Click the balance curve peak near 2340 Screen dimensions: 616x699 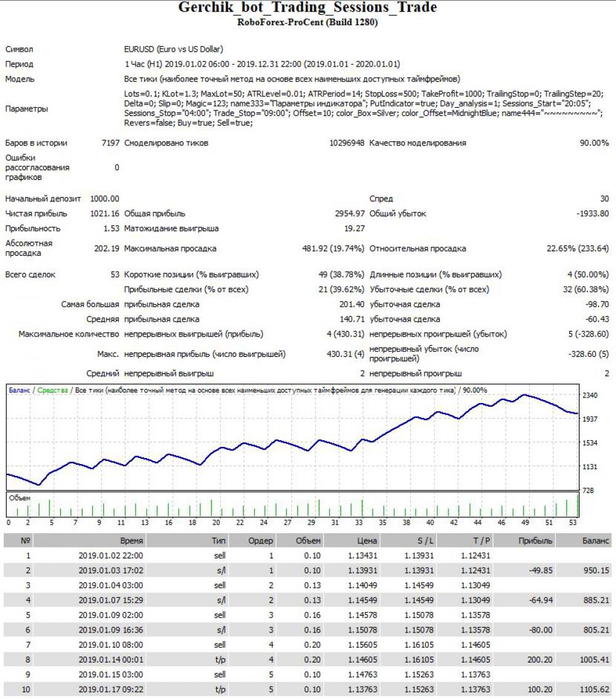(525, 395)
